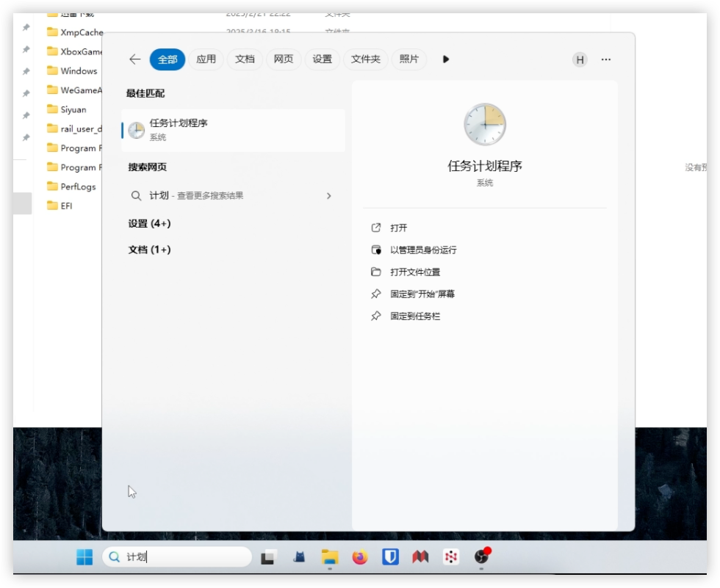Screen dimensions: 720x588
Task: Click the Task View taskbar icon
Action: [268, 557]
